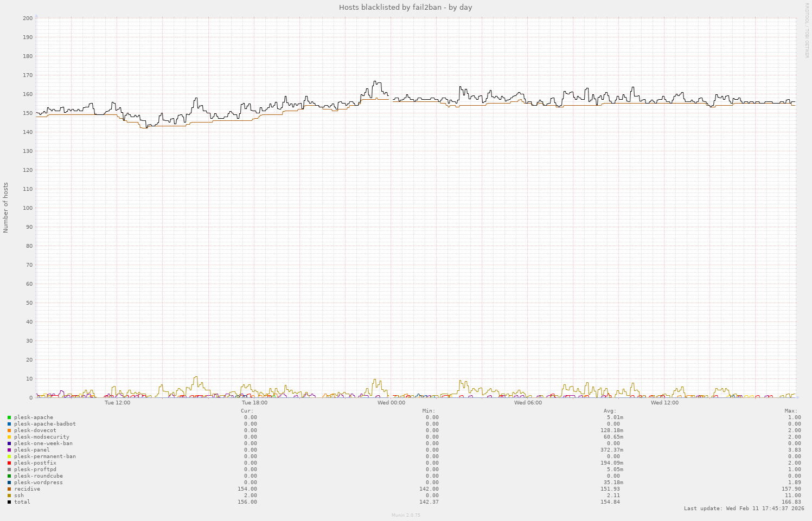Click the plesk-permanent-ban legend label
Image resolution: width=812 pixels, height=521 pixels.
click(44, 456)
